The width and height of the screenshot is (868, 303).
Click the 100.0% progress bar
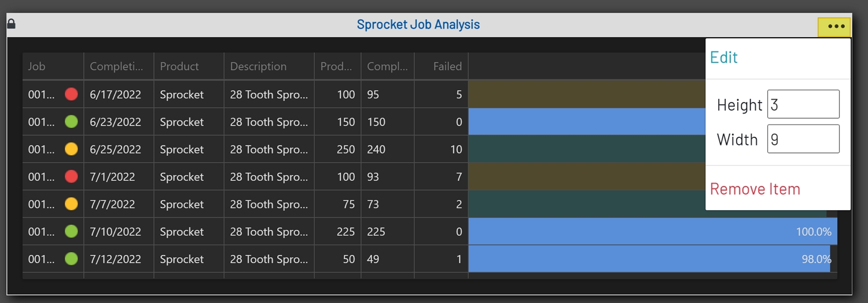click(x=652, y=232)
